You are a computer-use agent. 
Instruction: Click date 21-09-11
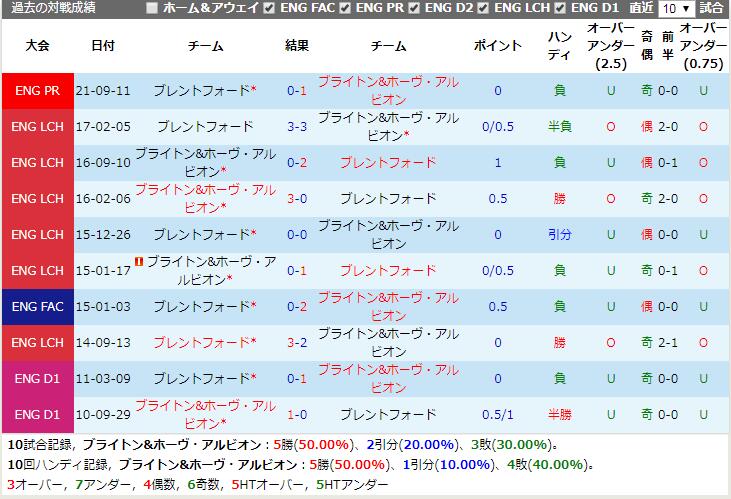click(103, 90)
